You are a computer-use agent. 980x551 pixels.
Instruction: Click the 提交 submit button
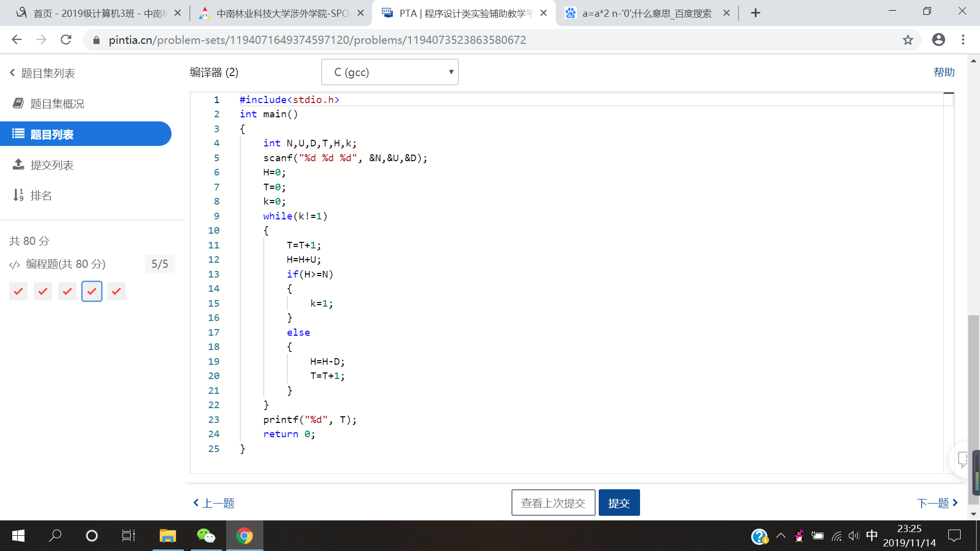[619, 503]
